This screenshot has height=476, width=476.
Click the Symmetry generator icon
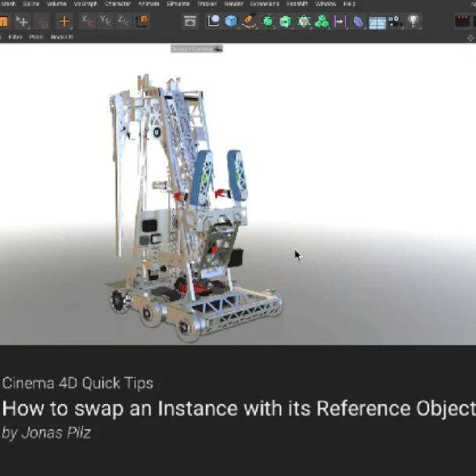click(x=340, y=21)
